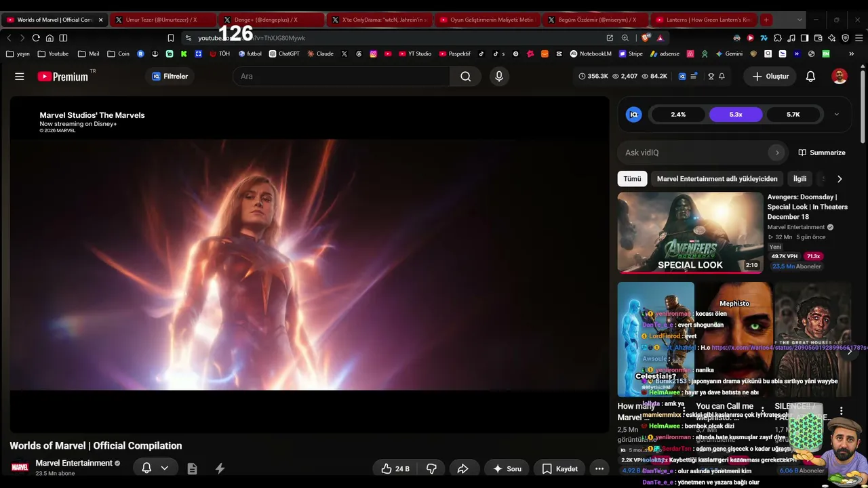Screen dimensions: 868x488
Task: Start voice search with the microphone
Action: [499, 77]
